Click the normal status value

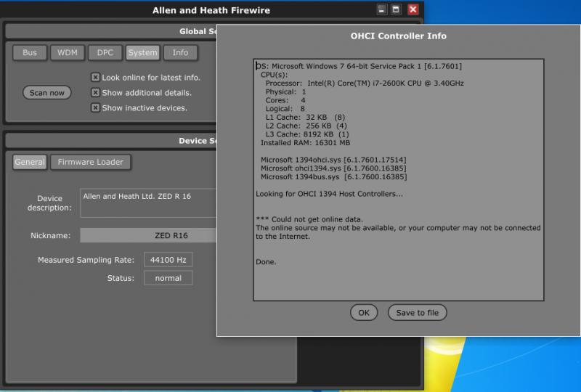point(168,278)
